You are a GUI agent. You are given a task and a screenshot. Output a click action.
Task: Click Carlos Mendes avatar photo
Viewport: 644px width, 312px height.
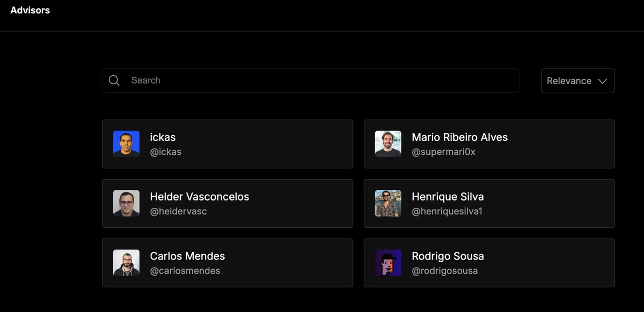(x=126, y=263)
